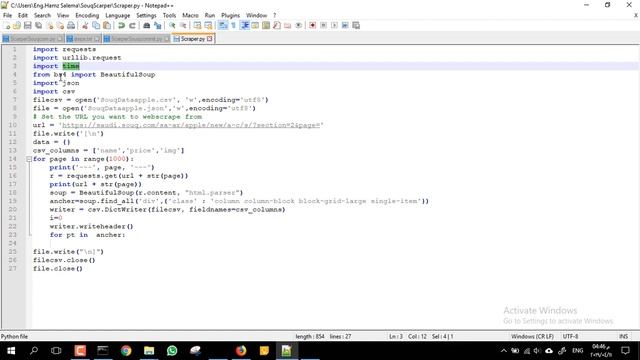Zoom out using the toolbar magnifier
640x360 pixels.
183,25
